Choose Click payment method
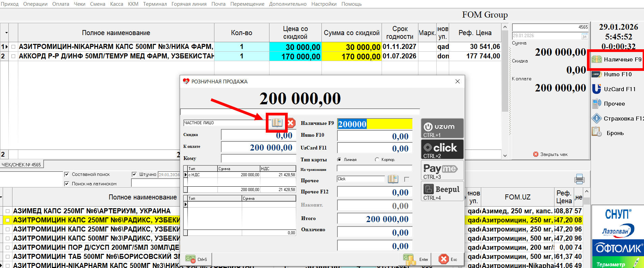The image size is (644, 268). [442, 149]
